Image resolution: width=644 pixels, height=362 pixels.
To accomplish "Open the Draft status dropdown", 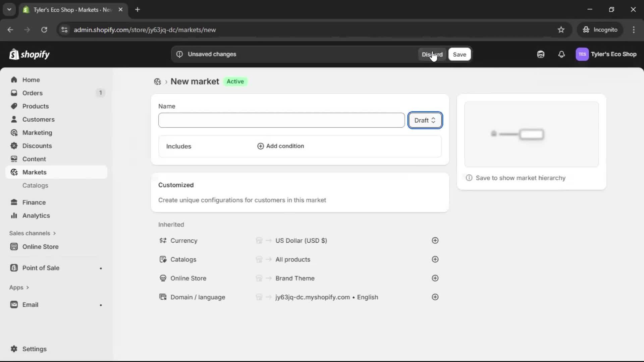I will tap(425, 120).
